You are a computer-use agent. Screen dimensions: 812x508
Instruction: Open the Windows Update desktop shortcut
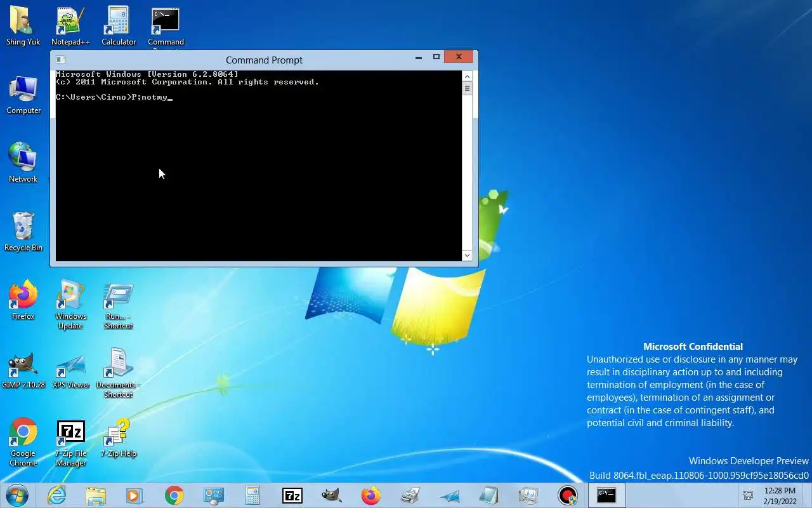70,306
